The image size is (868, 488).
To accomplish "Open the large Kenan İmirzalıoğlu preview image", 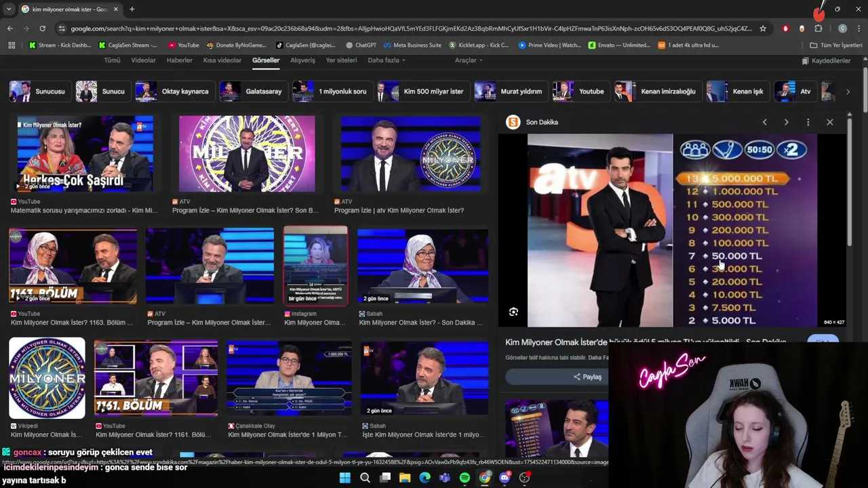I will [x=672, y=230].
